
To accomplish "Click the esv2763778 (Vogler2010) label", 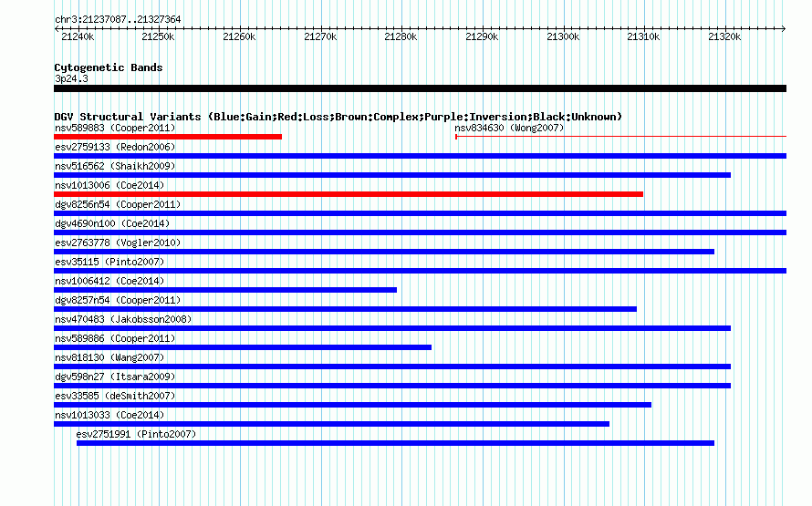I will click(118, 243).
